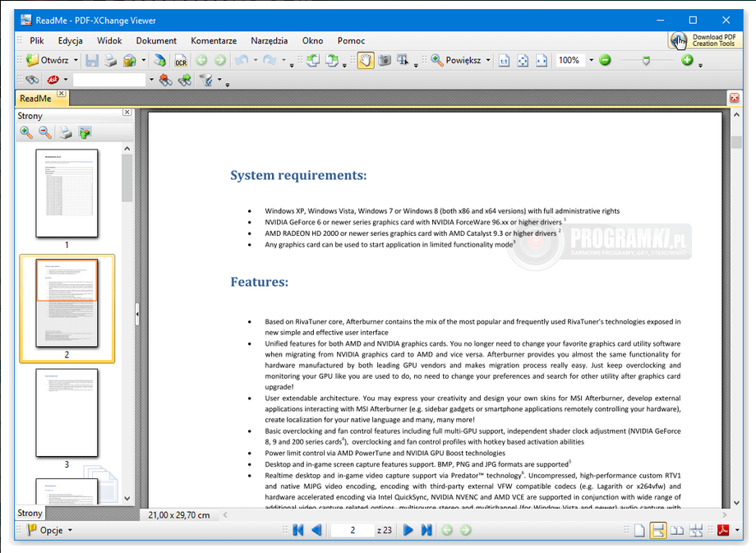Viewport: 756px width, 553px height.
Task: Set view to Actual Size 1:1
Action: click(x=504, y=61)
